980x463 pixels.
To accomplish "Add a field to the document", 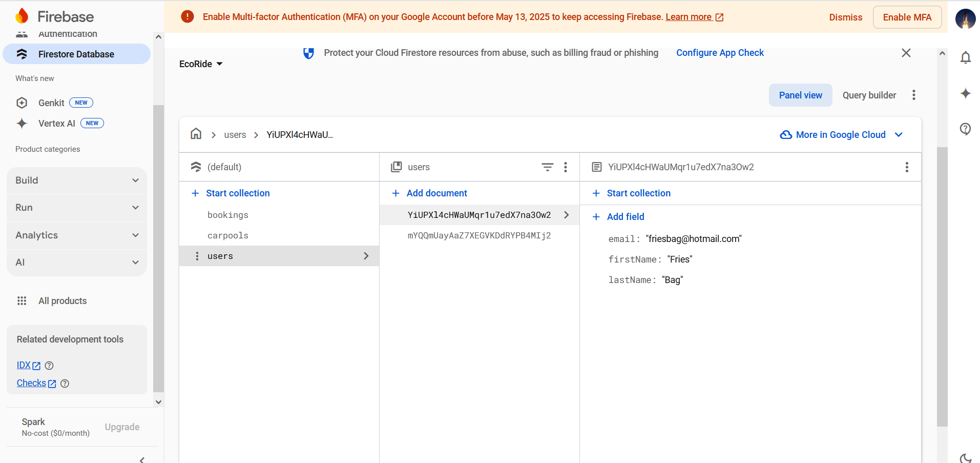I will click(x=618, y=217).
